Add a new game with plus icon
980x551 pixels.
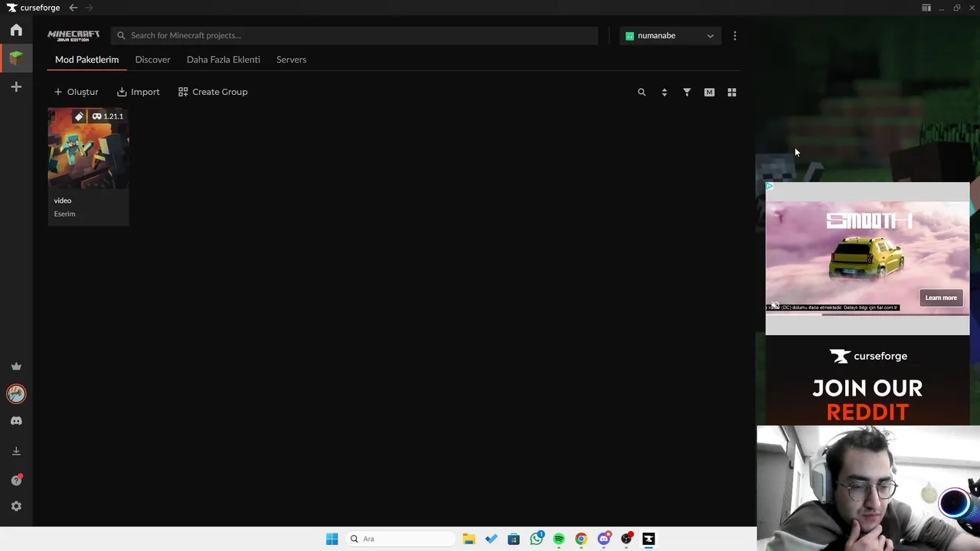(x=16, y=87)
